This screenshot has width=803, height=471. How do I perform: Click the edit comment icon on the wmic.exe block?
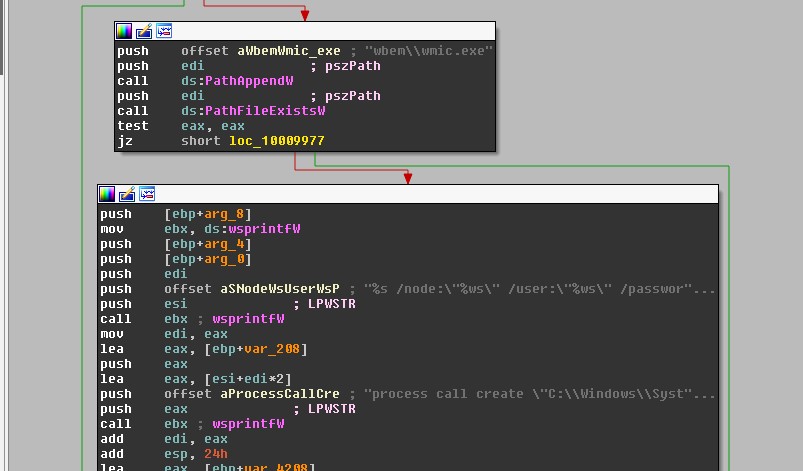coord(143,31)
